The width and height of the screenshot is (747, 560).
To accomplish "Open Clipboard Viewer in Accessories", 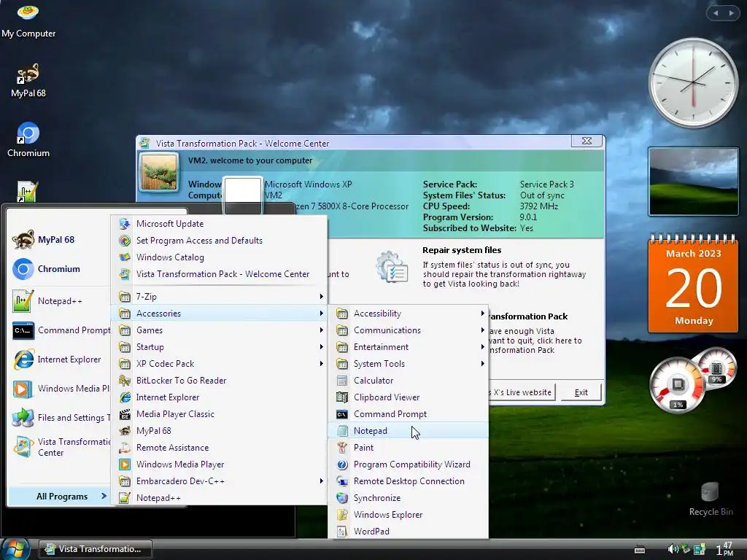I will (409, 397).
